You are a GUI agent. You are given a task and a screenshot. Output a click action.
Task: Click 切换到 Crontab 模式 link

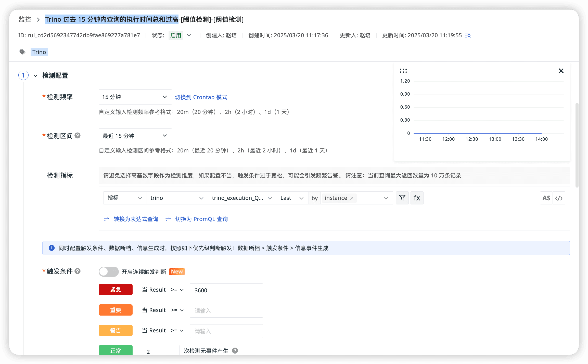coord(201,97)
